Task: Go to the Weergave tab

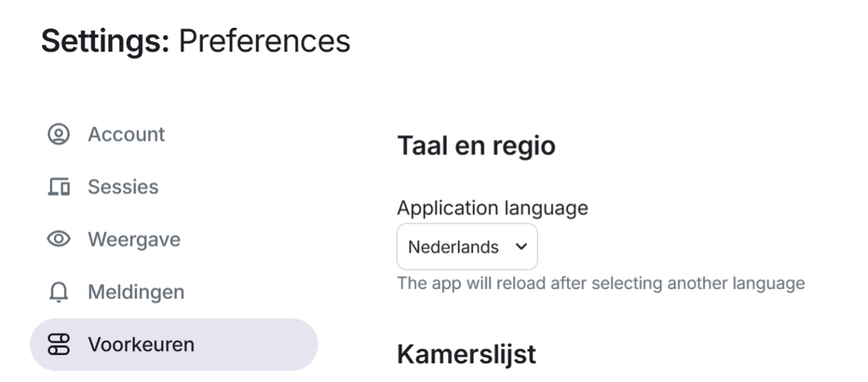Action: coord(134,239)
